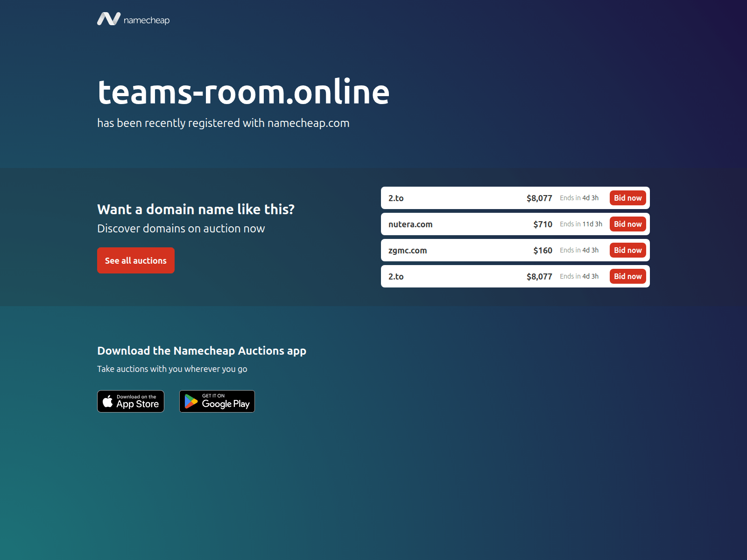
Task: Click the See all auctions button
Action: coord(136,260)
